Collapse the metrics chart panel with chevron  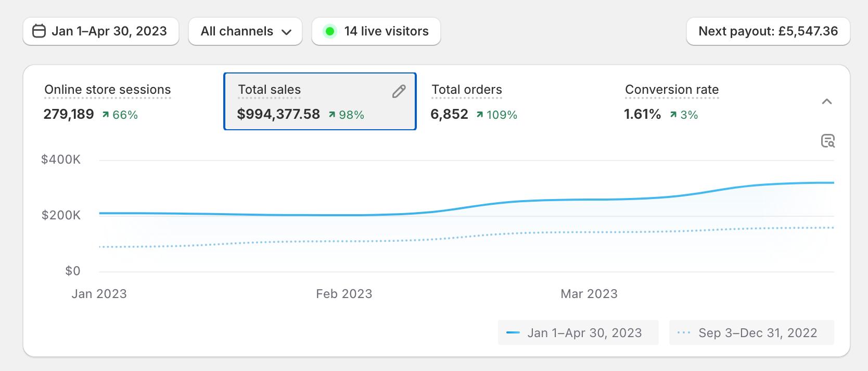coord(826,102)
